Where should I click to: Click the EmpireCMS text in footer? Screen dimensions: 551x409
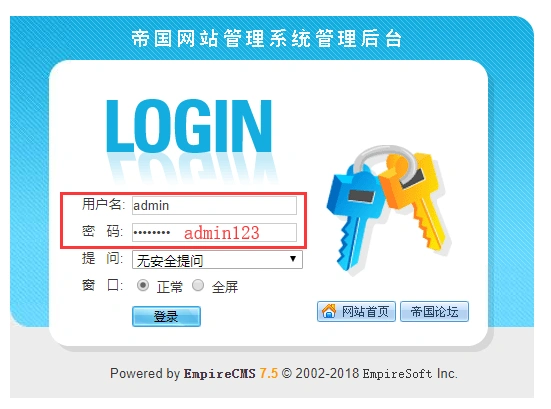(x=220, y=373)
